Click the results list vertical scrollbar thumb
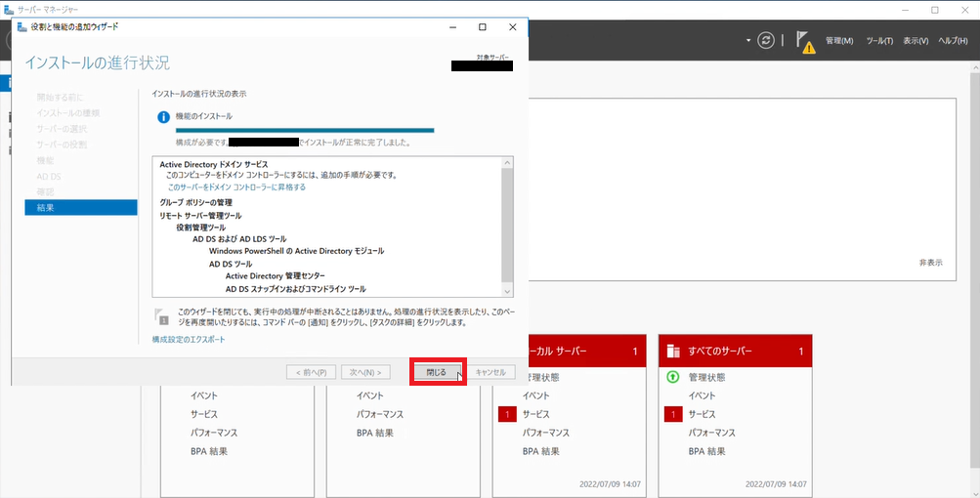 coord(507,225)
